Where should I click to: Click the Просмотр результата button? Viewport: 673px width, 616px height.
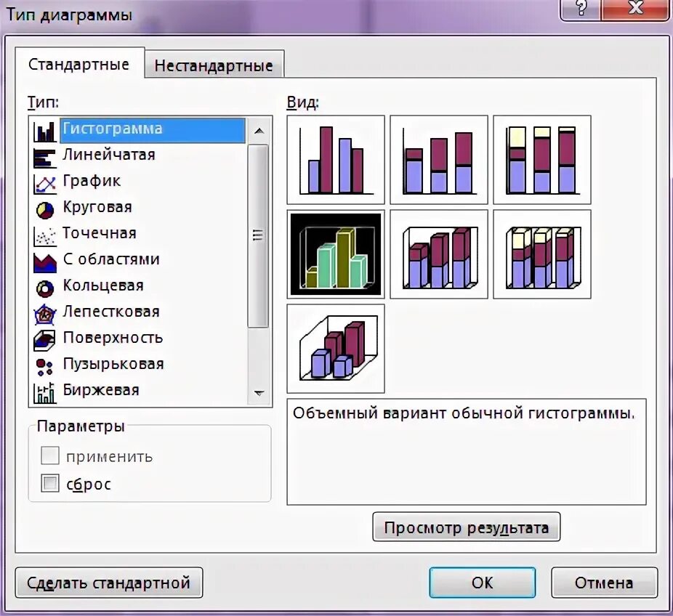tap(467, 527)
